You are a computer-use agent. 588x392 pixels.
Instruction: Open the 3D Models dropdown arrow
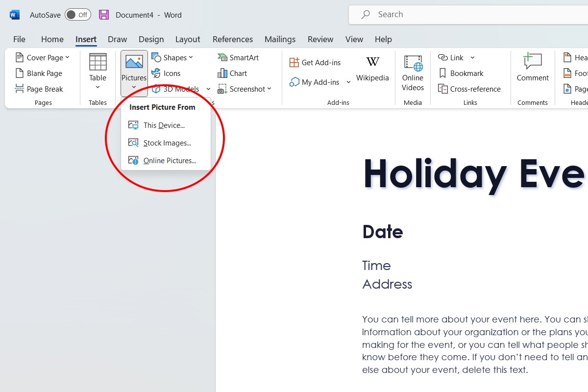(x=208, y=89)
